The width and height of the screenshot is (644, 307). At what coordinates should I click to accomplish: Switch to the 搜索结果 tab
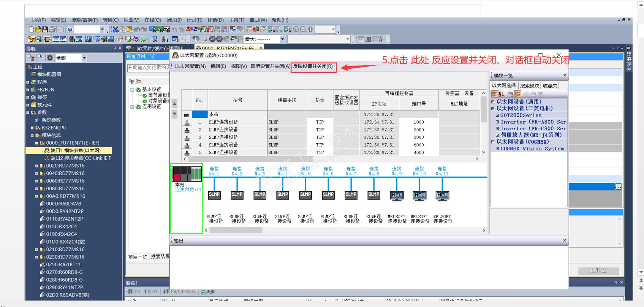coord(160,257)
